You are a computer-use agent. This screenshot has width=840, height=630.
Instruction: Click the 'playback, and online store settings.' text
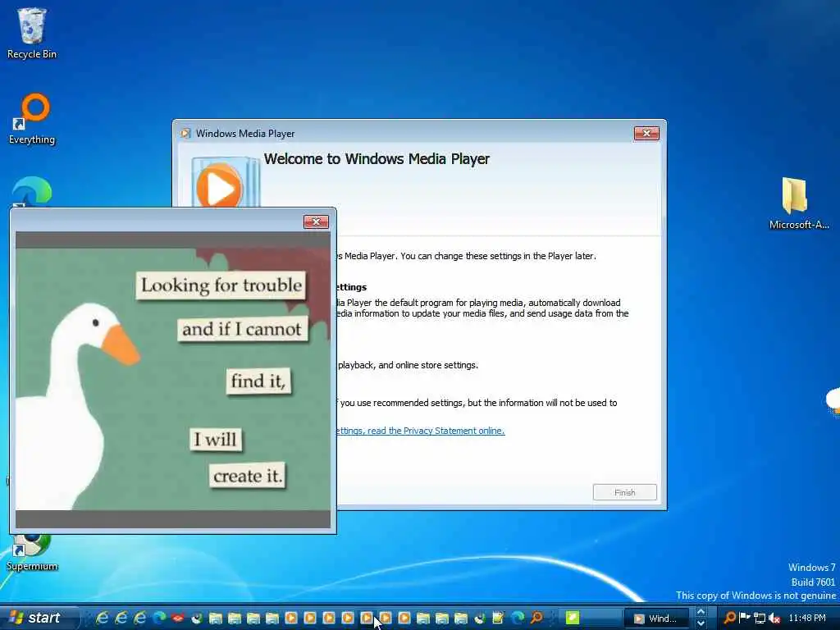408,365
